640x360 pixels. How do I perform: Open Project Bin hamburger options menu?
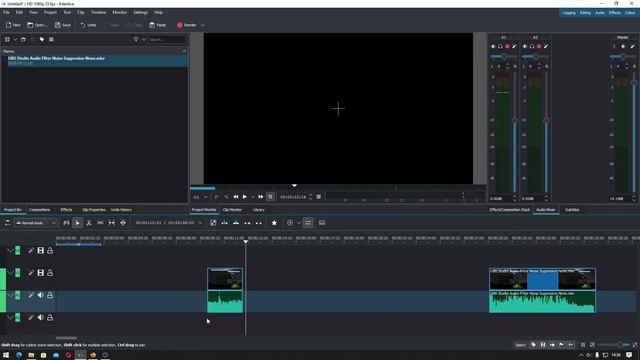(51, 40)
